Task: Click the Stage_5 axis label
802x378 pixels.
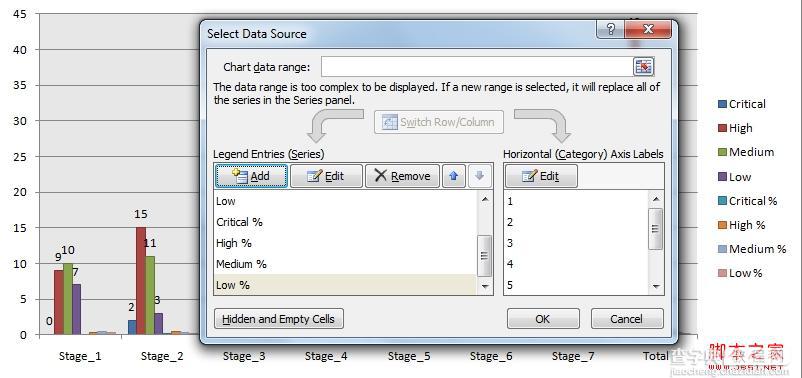Action: (x=409, y=356)
